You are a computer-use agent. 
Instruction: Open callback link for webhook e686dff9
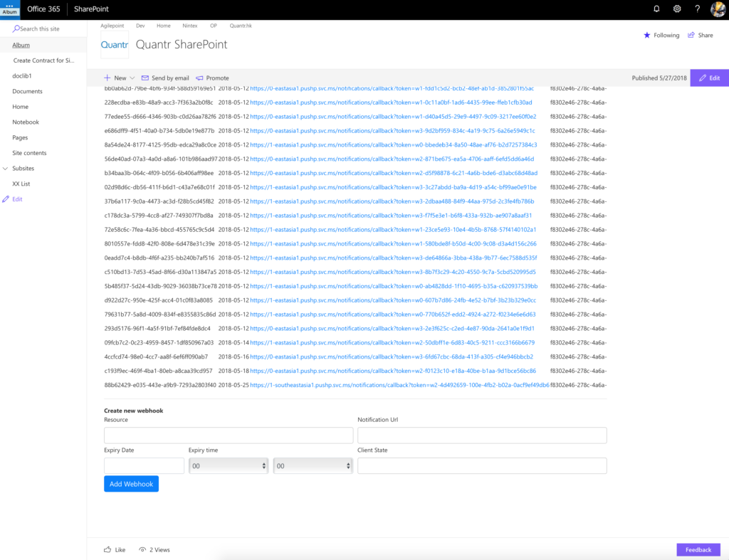point(392,131)
